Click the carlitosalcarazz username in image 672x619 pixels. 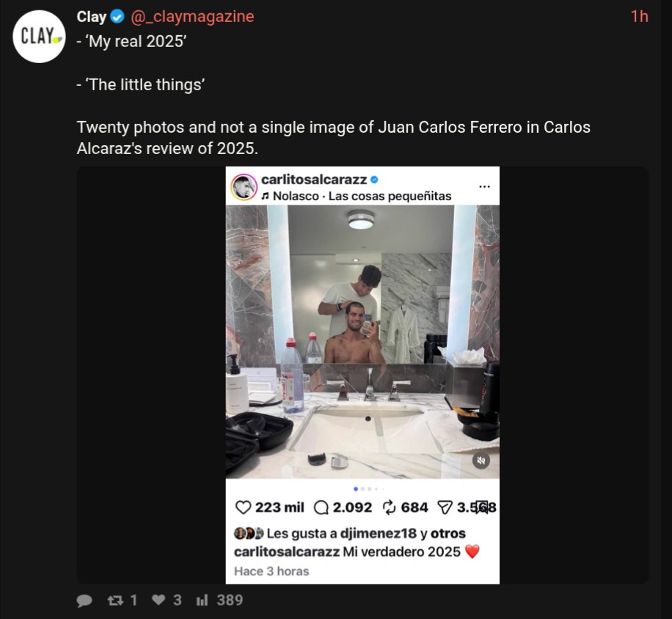(x=314, y=180)
